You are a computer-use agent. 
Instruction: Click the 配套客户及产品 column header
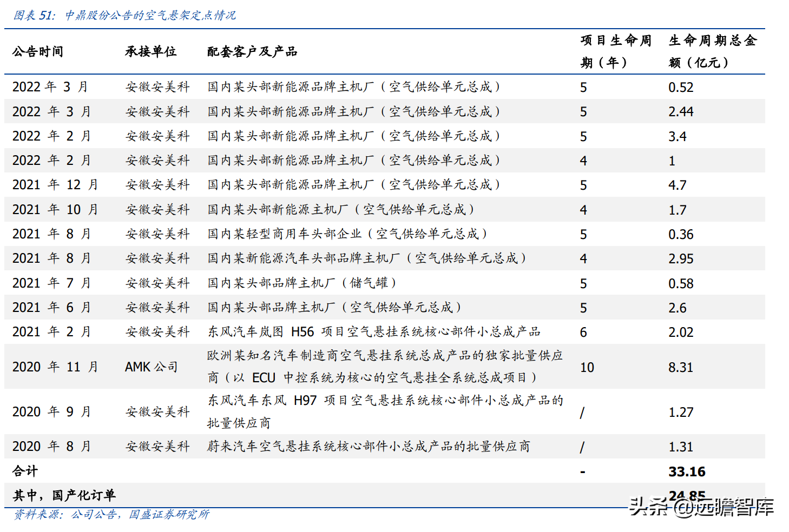point(252,51)
